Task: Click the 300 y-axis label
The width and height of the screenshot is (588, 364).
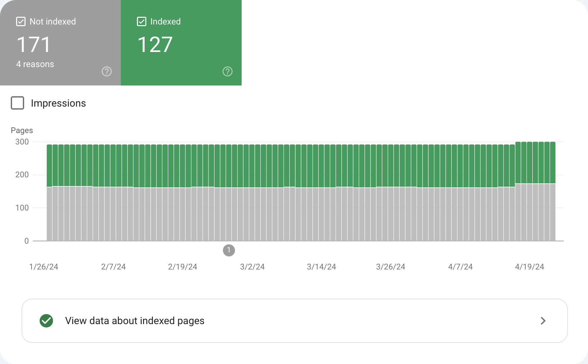Action: tap(22, 142)
